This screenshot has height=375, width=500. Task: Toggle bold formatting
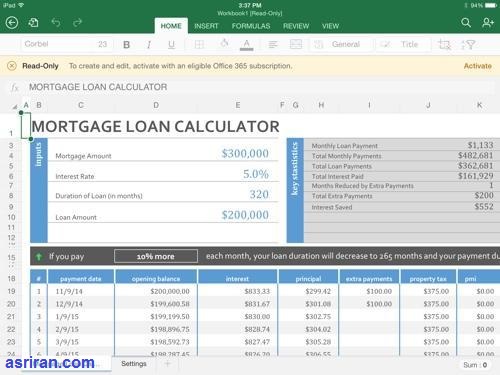click(x=127, y=45)
